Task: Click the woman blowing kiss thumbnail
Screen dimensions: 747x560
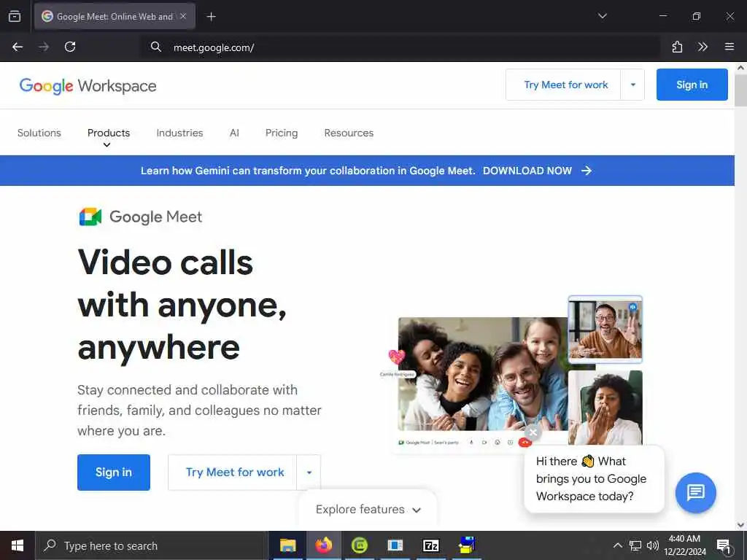Action: (x=605, y=408)
